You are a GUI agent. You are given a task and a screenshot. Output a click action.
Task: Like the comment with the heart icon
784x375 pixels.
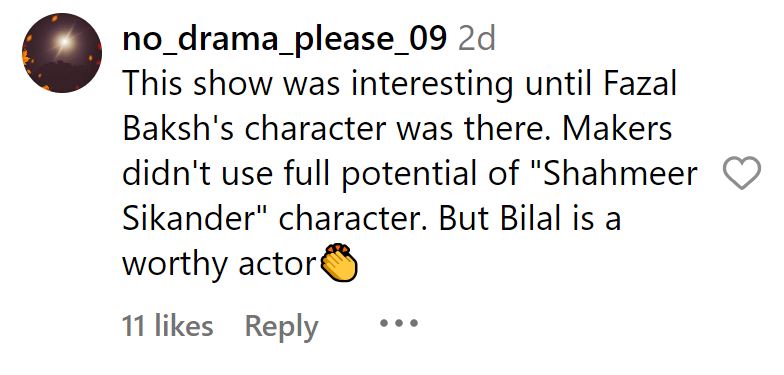coord(742,173)
